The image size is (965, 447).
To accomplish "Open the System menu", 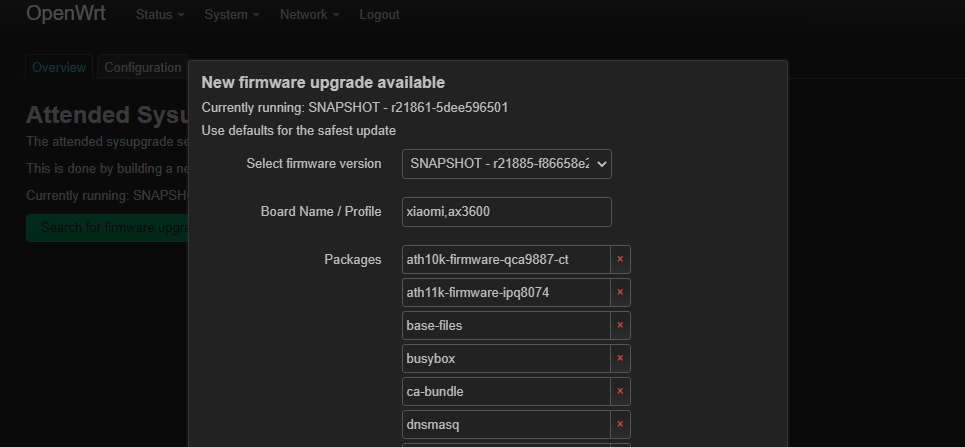I will 232,15.
